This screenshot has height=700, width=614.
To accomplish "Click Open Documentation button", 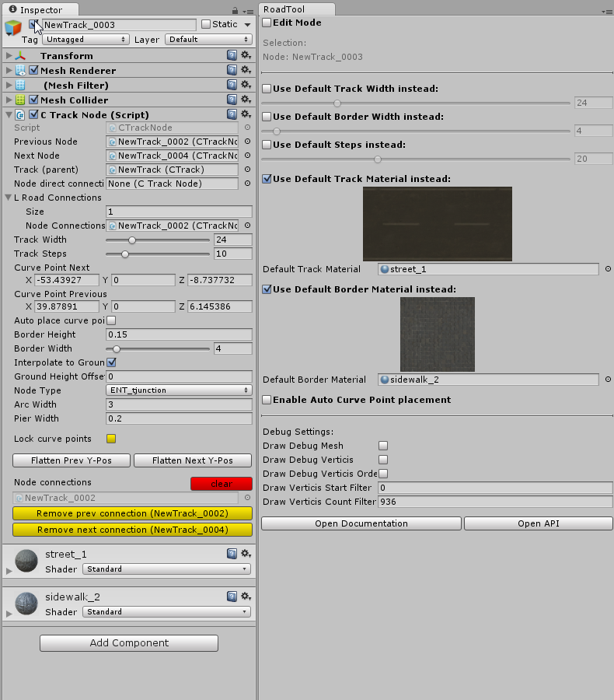I will [361, 523].
